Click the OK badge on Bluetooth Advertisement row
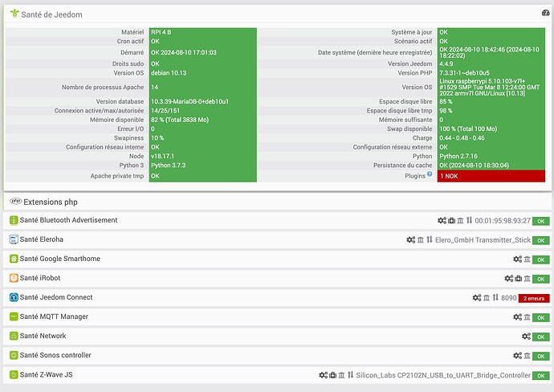 tap(541, 221)
